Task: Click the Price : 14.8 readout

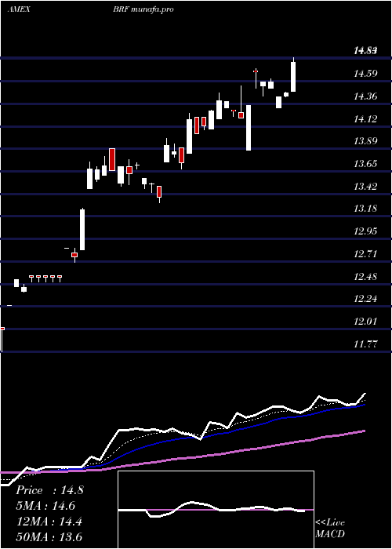Action: [49, 490]
